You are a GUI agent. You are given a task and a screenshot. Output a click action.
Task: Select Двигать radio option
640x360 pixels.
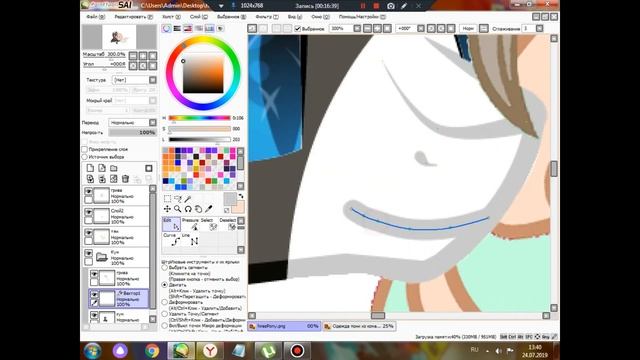165,285
